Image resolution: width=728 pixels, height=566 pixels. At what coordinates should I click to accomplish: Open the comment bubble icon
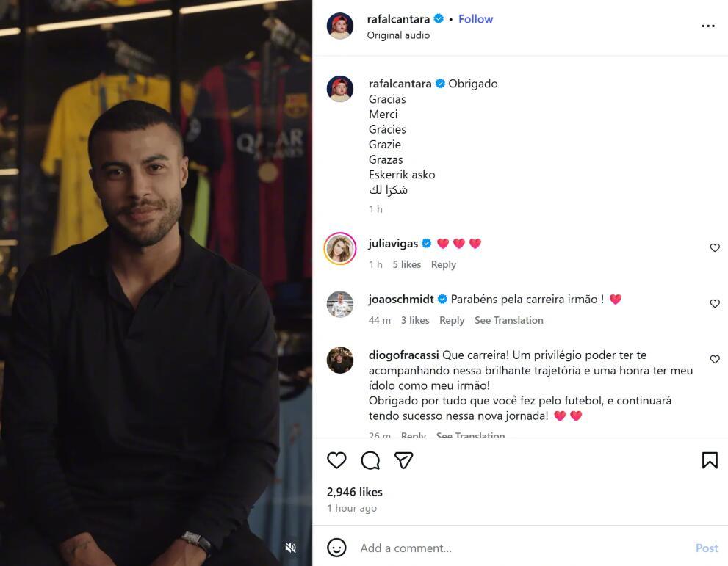point(370,460)
